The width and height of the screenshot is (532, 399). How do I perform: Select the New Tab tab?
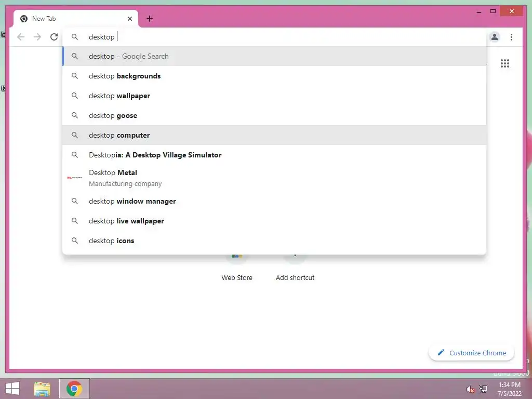pyautogui.click(x=76, y=19)
